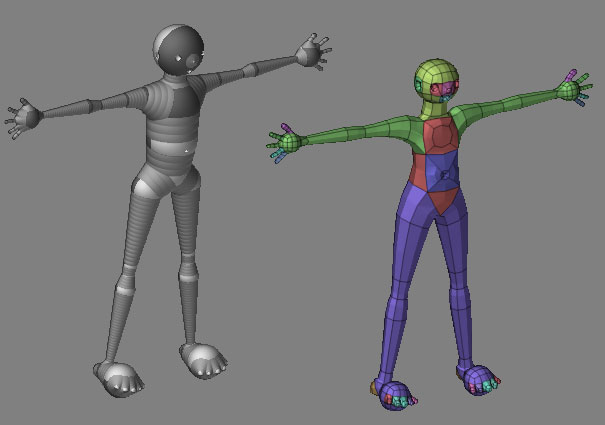The width and height of the screenshot is (605, 425).
Task: Click the gray model's spherical head
Action: click(178, 49)
